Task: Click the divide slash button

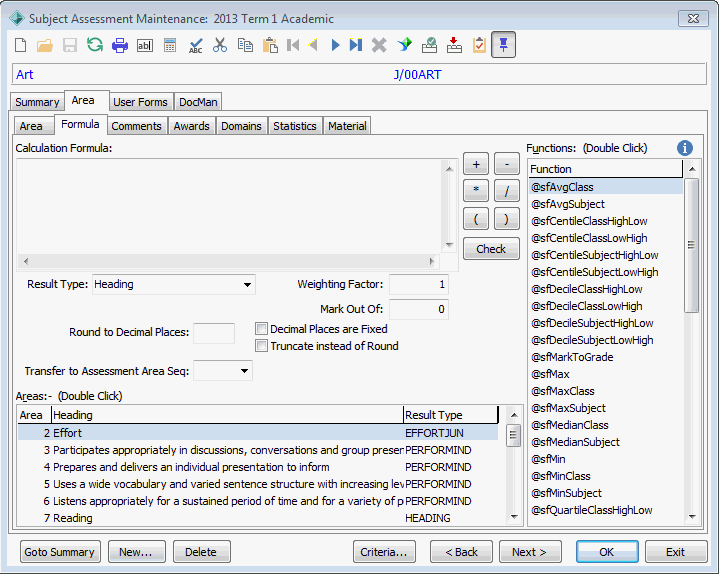Action: pyautogui.click(x=507, y=191)
